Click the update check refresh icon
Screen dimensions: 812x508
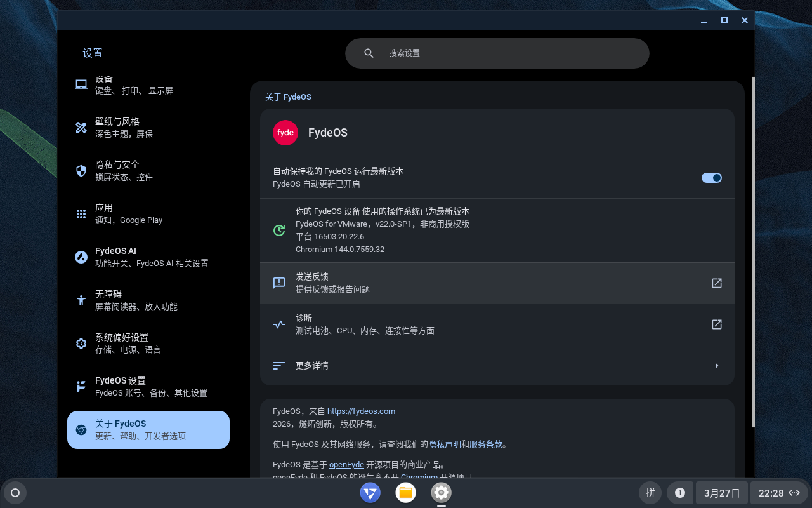pos(279,231)
